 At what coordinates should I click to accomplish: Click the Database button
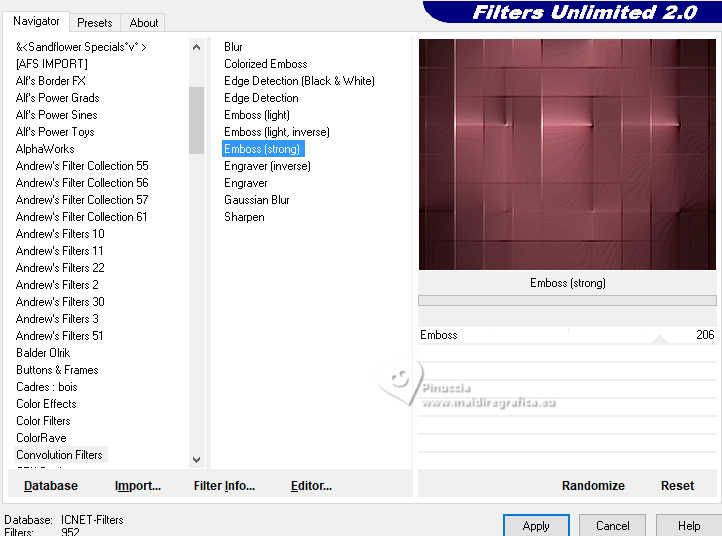point(51,486)
